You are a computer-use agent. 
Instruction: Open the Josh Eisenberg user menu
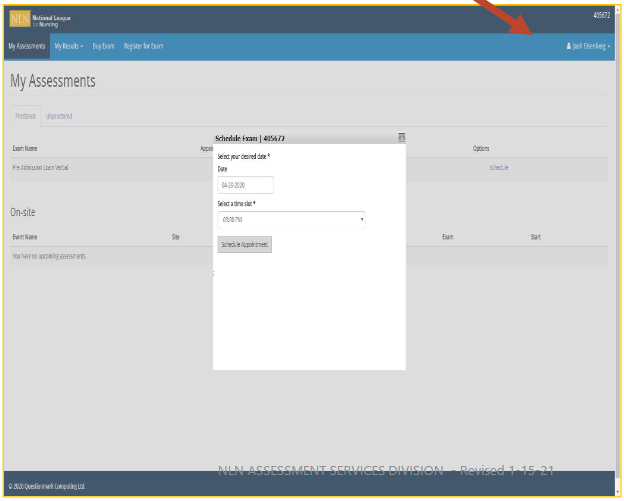(588, 46)
